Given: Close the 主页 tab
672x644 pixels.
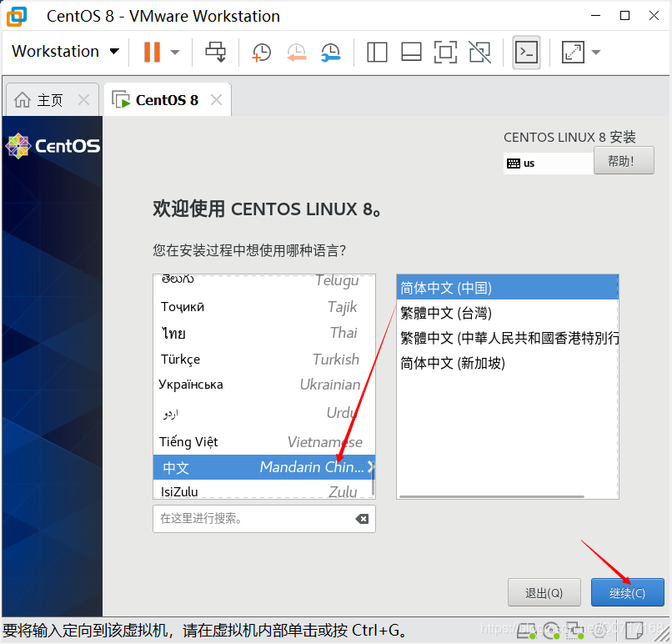Looking at the screenshot, I should coord(84,100).
